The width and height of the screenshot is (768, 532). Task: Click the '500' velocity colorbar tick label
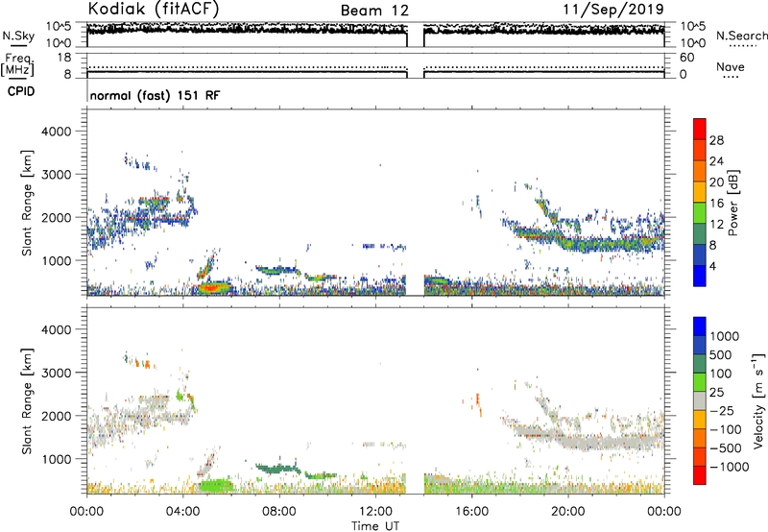click(x=721, y=355)
